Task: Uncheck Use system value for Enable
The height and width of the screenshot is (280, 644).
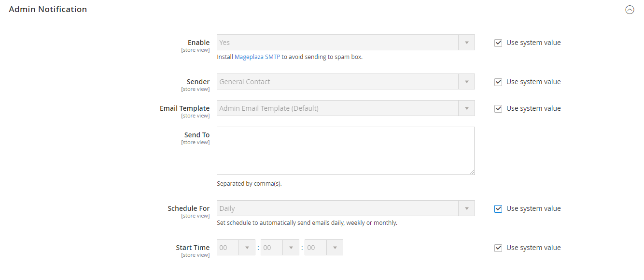Action: (x=498, y=43)
